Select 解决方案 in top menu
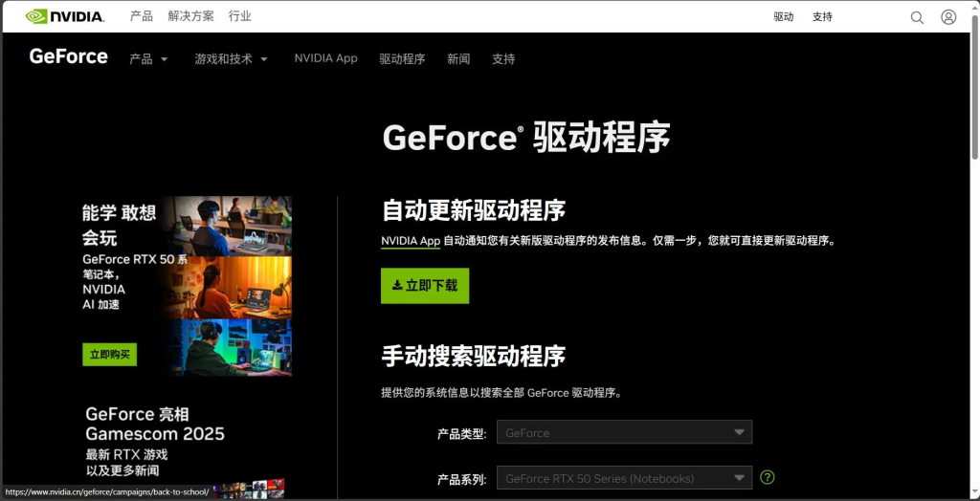 190,16
